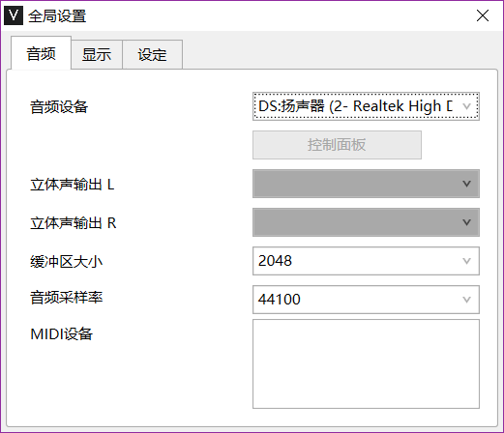This screenshot has width=504, height=433.
Task: Click inside the MIDI设备 list box
Action: pyautogui.click(x=366, y=363)
